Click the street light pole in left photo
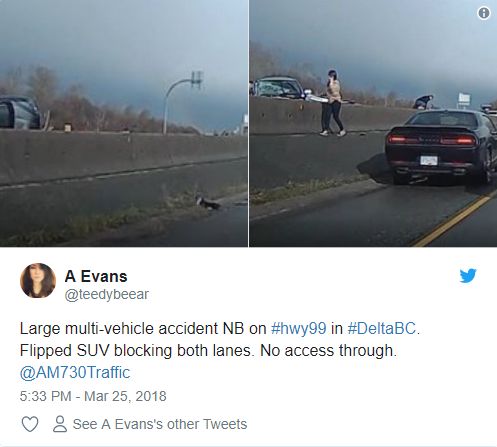 [182, 102]
